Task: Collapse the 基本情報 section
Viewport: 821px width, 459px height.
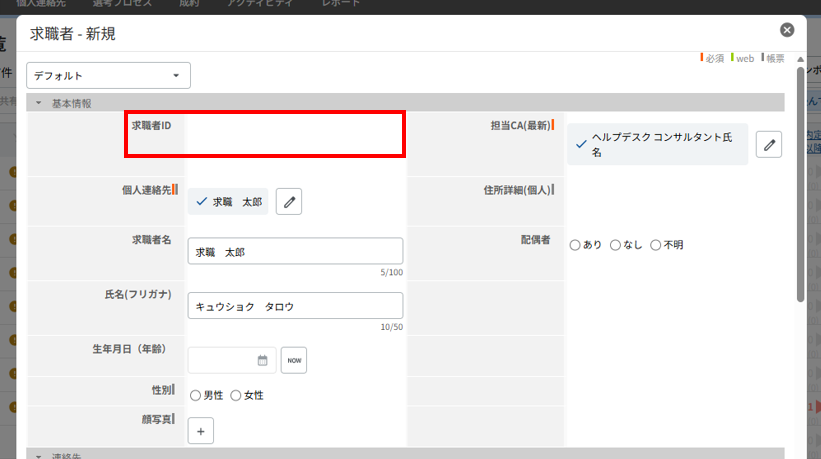Action: click(40, 103)
